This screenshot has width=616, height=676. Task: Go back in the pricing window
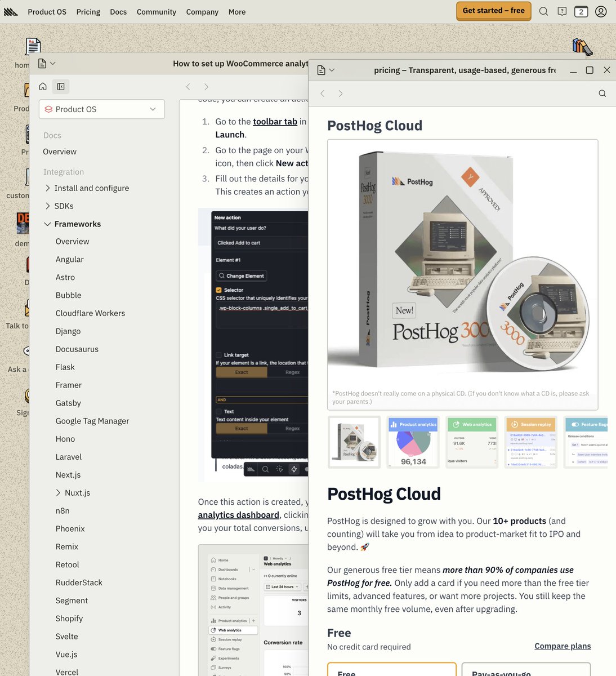[323, 94]
